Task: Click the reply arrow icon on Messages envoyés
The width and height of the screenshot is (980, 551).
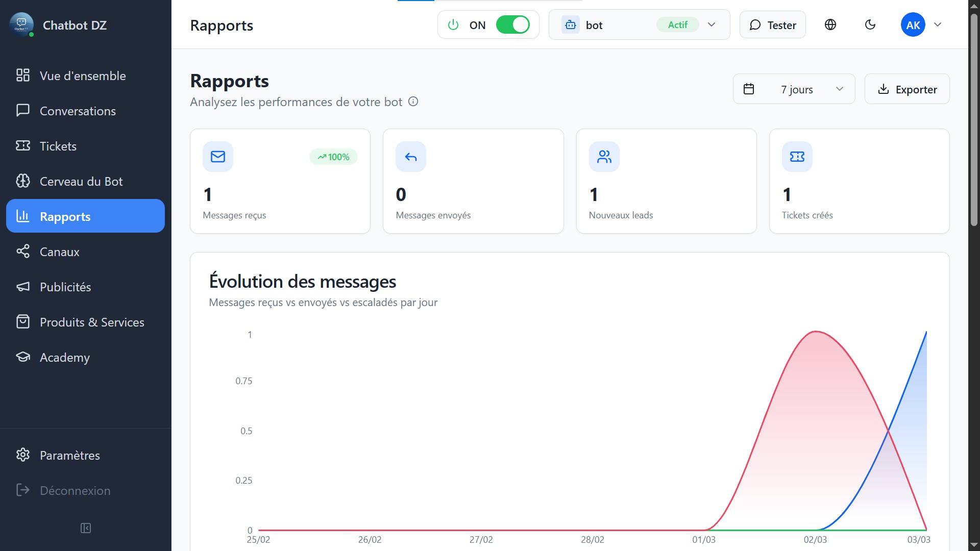Action: 411,157
